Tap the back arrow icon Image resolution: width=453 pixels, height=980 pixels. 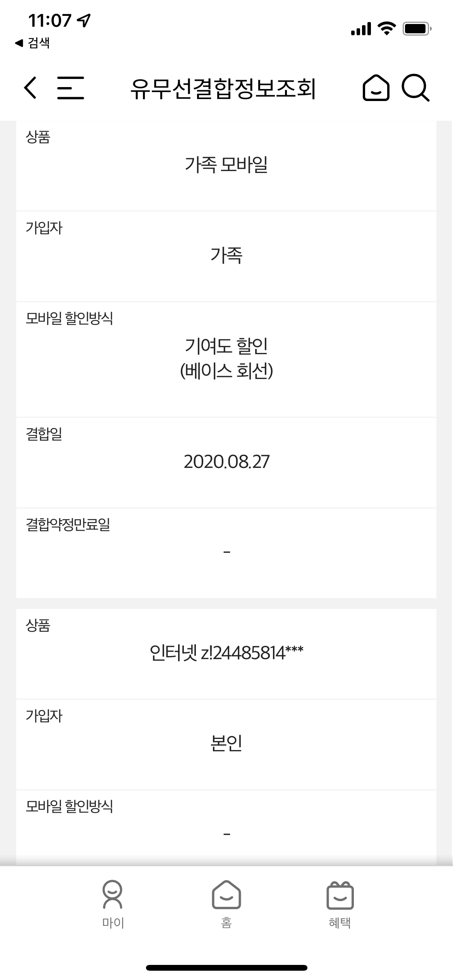click(x=30, y=87)
